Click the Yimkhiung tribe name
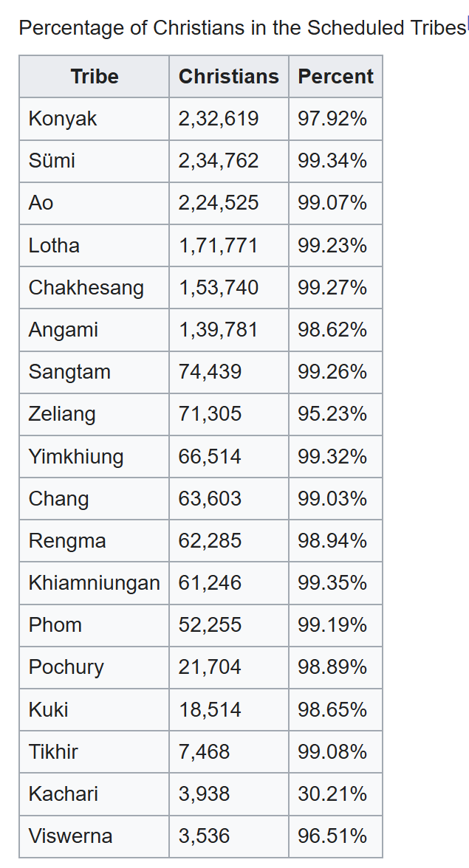 76,456
